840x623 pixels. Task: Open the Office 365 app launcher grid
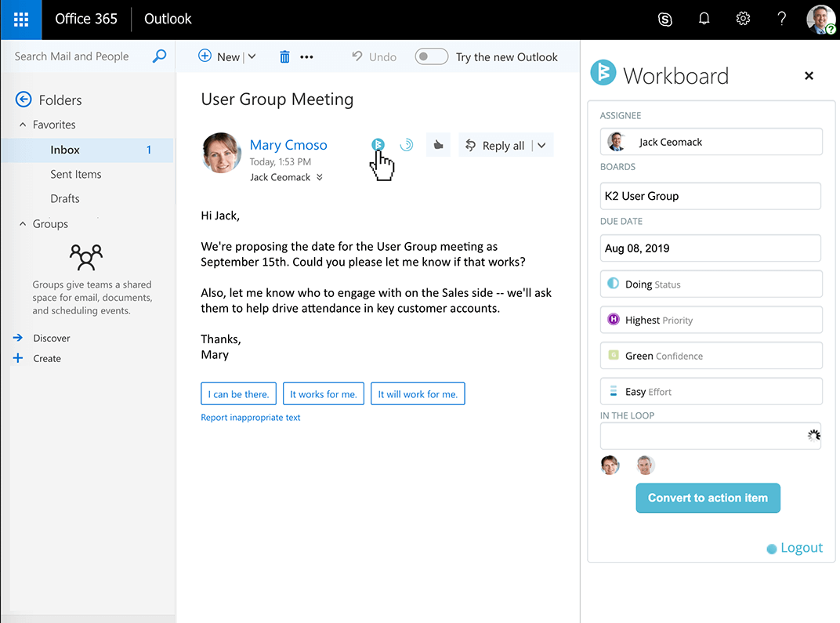pos(21,20)
